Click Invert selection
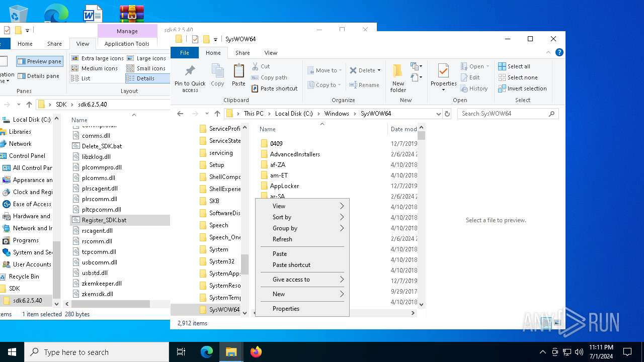644x362 pixels. pos(522,88)
